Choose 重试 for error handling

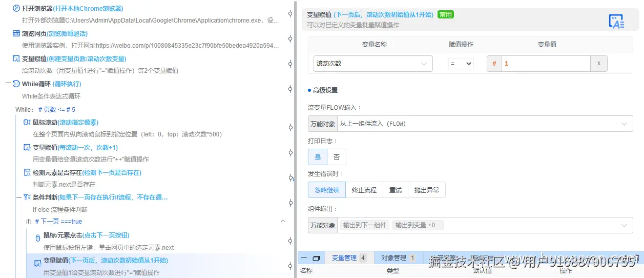click(396, 190)
